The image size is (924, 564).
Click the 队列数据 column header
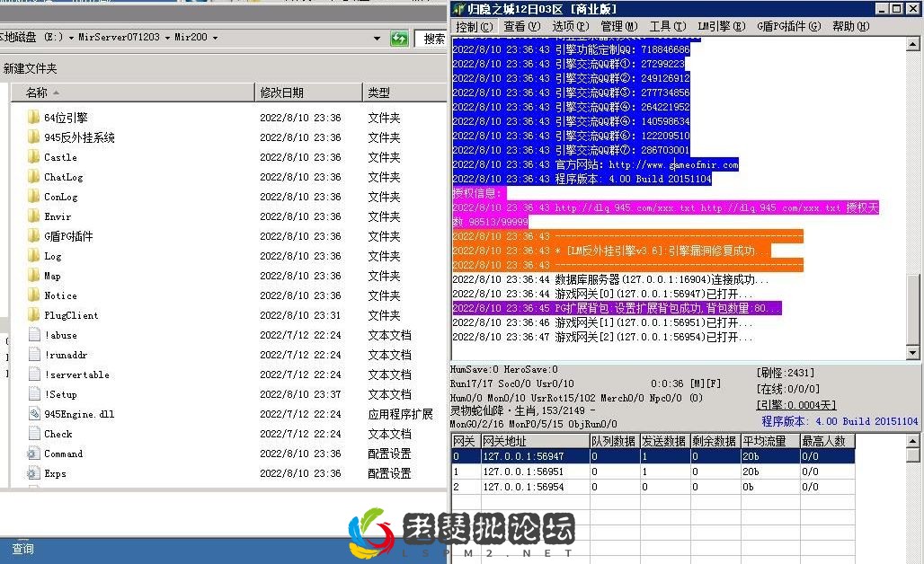614,441
